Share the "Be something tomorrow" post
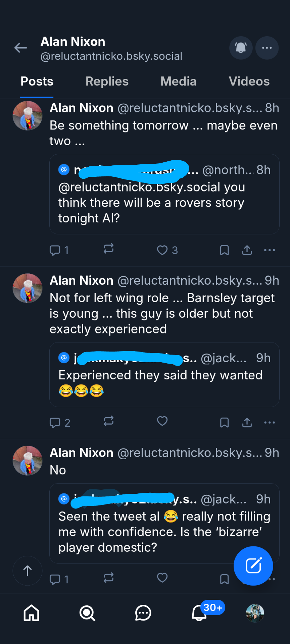The width and height of the screenshot is (290, 644). pyautogui.click(x=247, y=250)
